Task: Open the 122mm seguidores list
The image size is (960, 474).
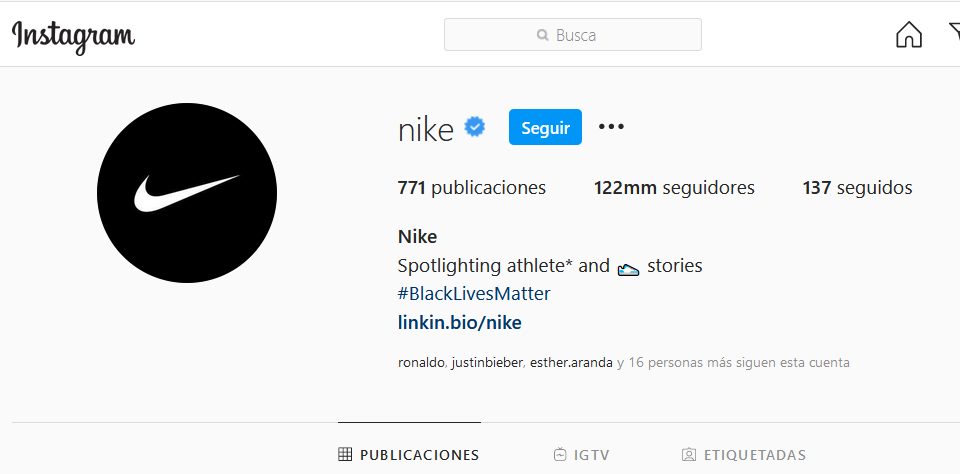Action: click(x=674, y=187)
